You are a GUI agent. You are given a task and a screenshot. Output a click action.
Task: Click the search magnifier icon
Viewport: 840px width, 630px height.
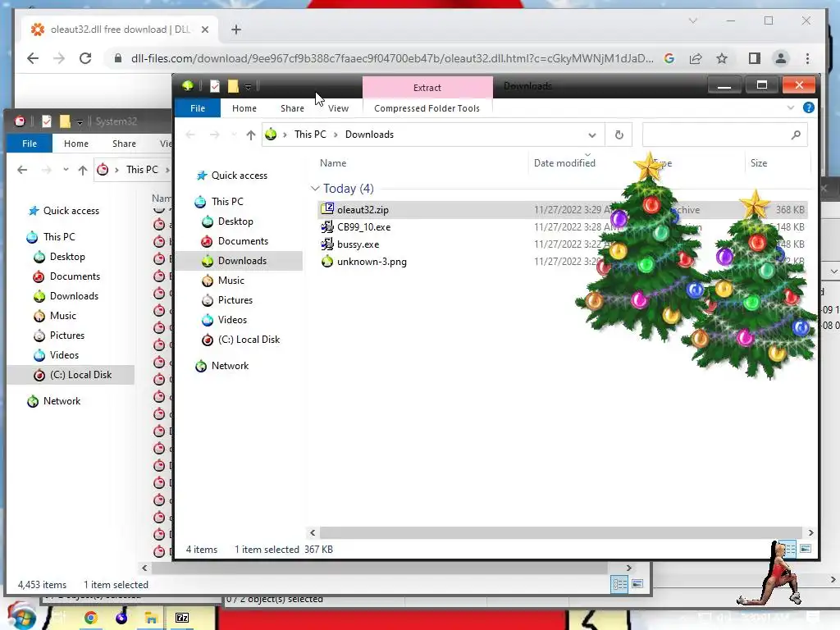(x=796, y=135)
